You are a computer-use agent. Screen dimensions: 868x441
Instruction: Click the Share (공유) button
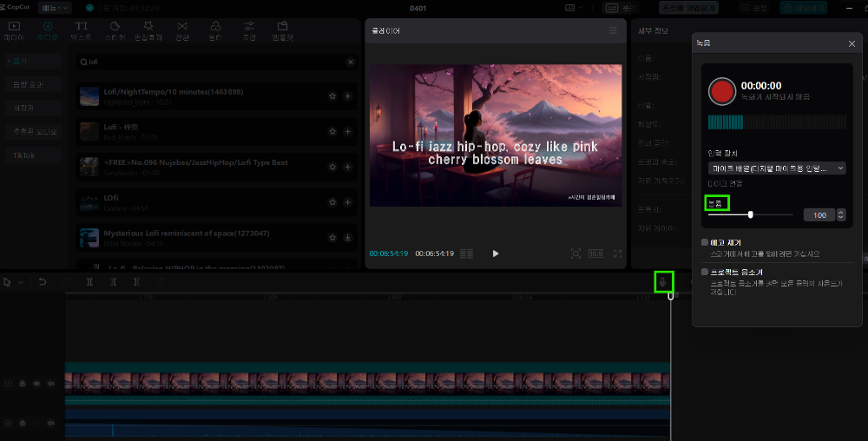tap(754, 8)
